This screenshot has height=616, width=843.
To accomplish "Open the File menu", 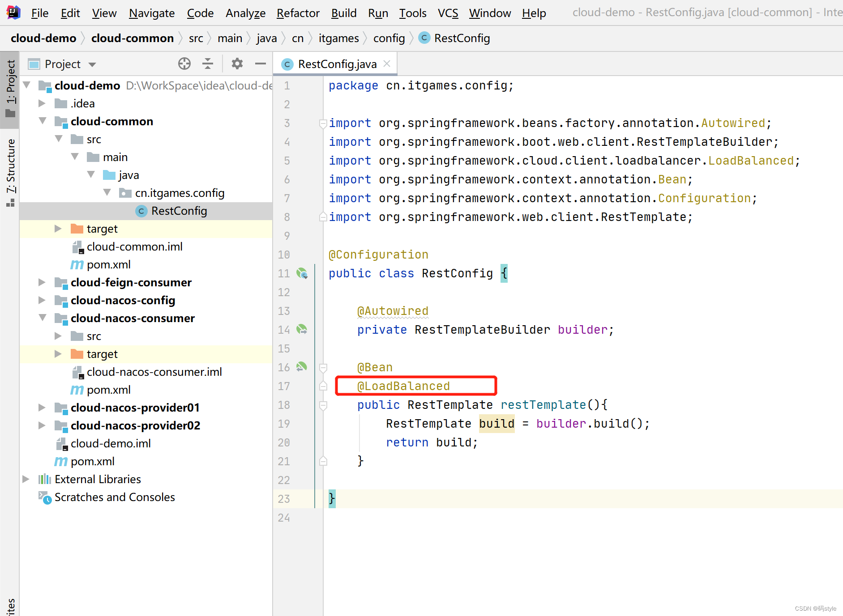I will (40, 13).
